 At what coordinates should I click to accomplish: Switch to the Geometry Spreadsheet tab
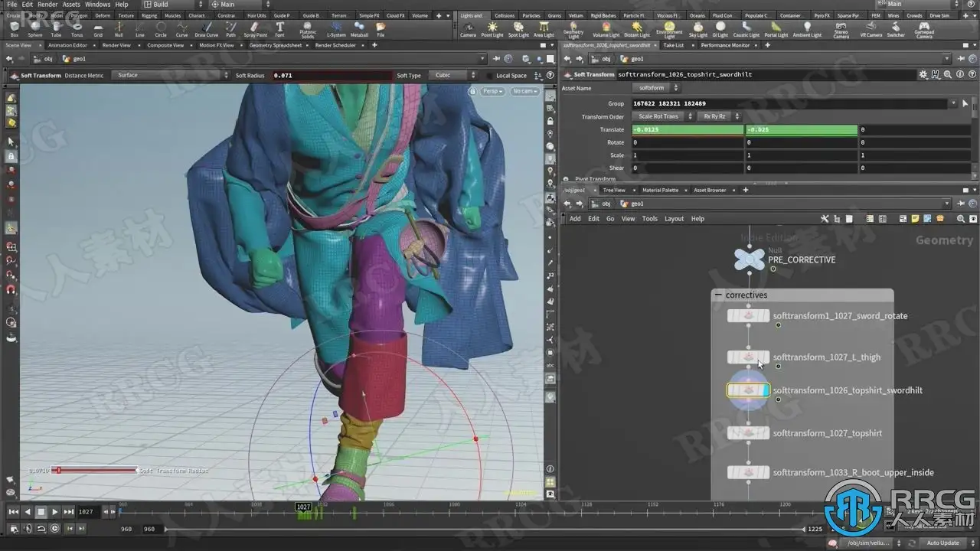coord(275,45)
